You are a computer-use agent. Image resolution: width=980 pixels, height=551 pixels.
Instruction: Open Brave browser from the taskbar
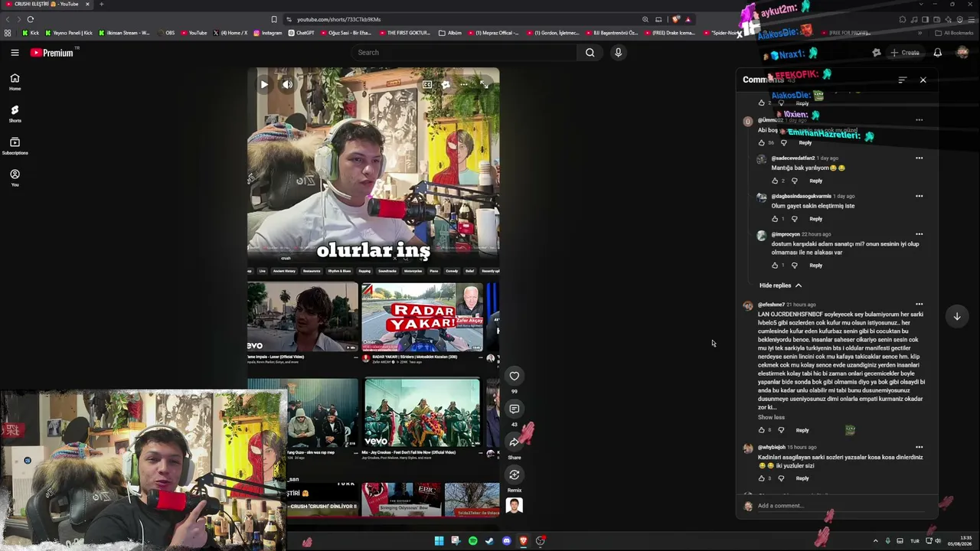tap(523, 541)
